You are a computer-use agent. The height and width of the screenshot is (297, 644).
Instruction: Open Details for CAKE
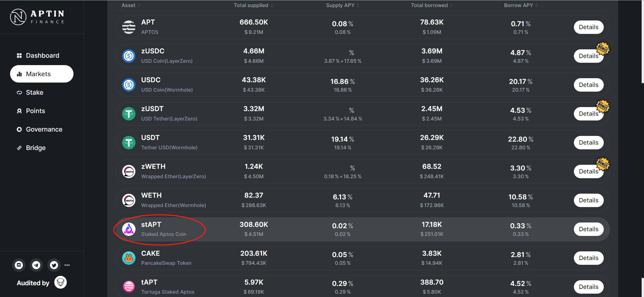(x=589, y=258)
